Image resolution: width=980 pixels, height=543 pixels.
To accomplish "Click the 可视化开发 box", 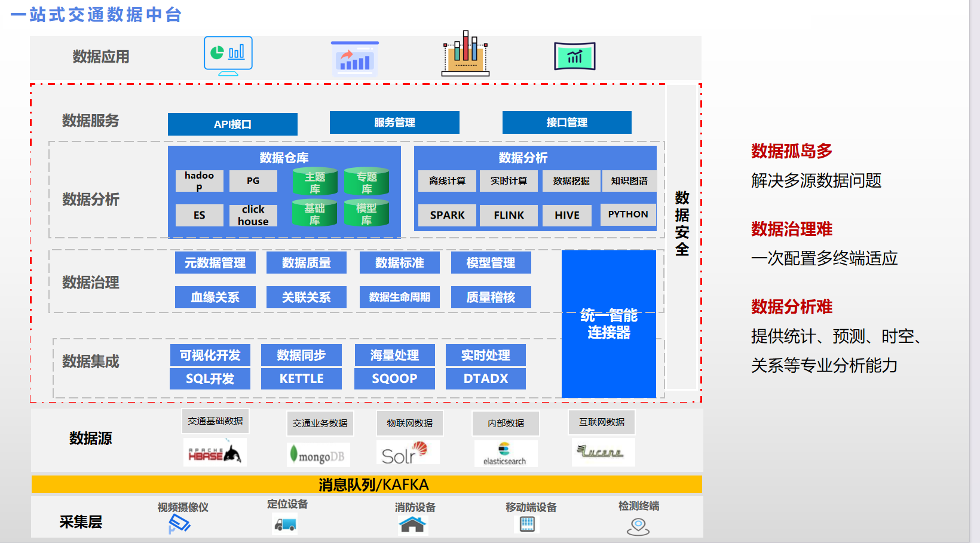I will [210, 355].
